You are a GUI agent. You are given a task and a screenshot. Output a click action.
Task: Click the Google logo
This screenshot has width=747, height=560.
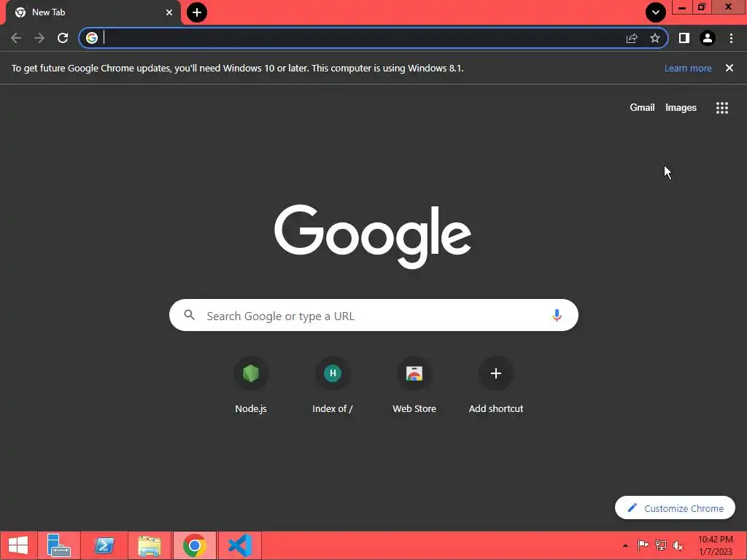click(373, 237)
